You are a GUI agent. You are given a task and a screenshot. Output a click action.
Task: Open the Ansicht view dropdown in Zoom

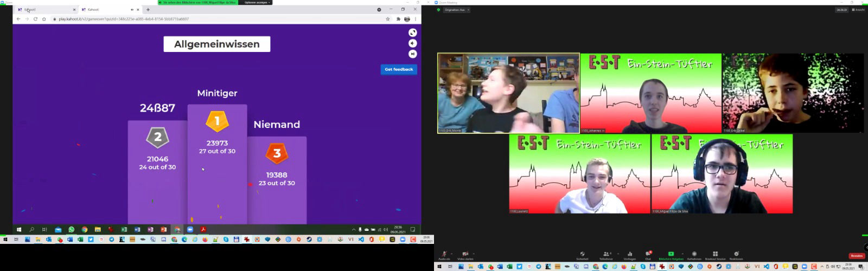[858, 10]
